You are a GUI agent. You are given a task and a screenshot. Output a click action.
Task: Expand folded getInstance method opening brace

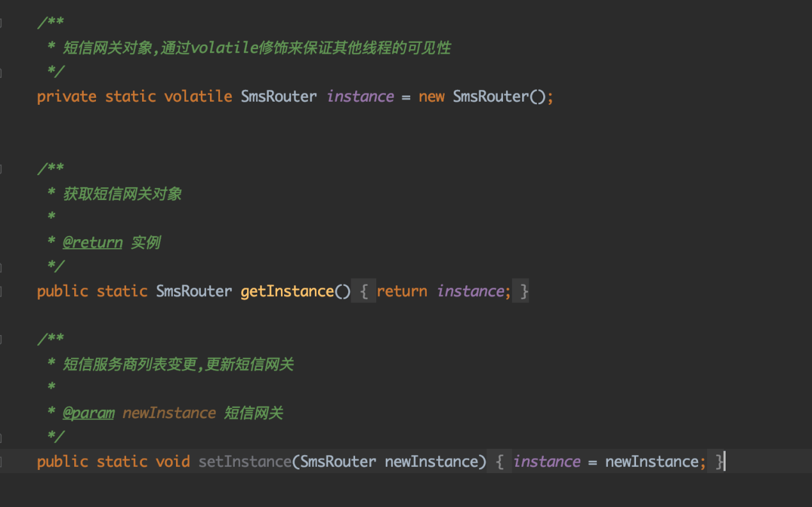pyautogui.click(x=363, y=292)
